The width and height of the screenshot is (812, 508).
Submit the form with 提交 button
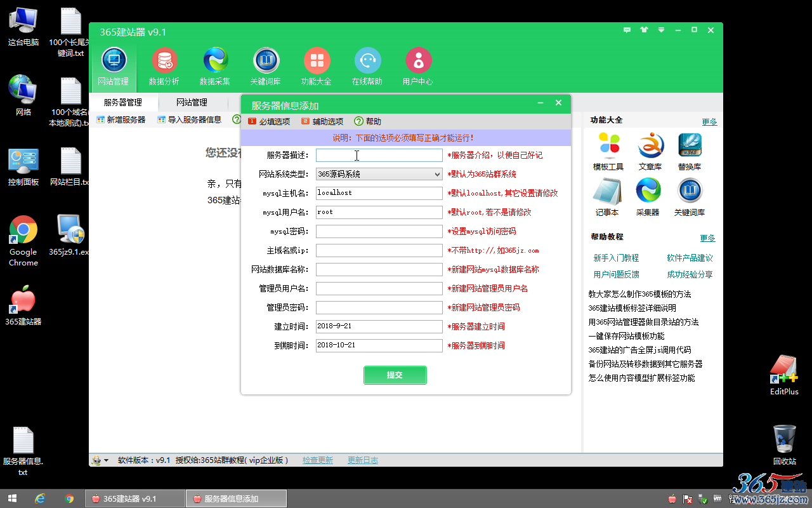[x=395, y=375]
